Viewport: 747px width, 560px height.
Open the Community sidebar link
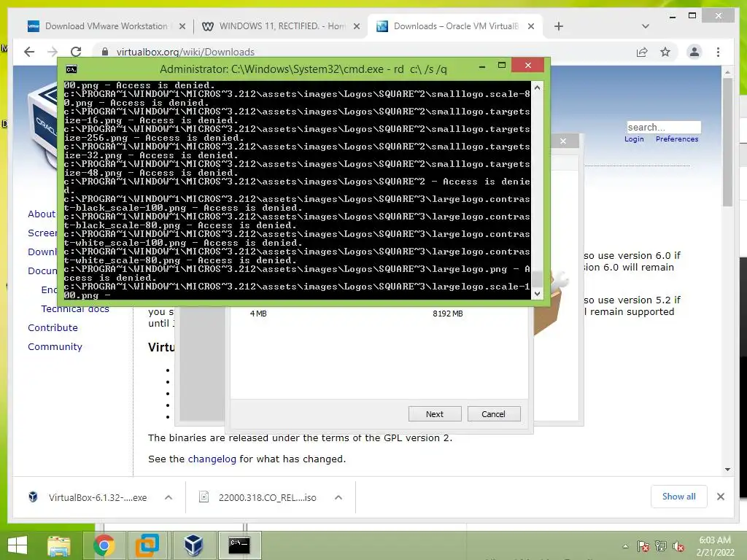pyautogui.click(x=55, y=346)
